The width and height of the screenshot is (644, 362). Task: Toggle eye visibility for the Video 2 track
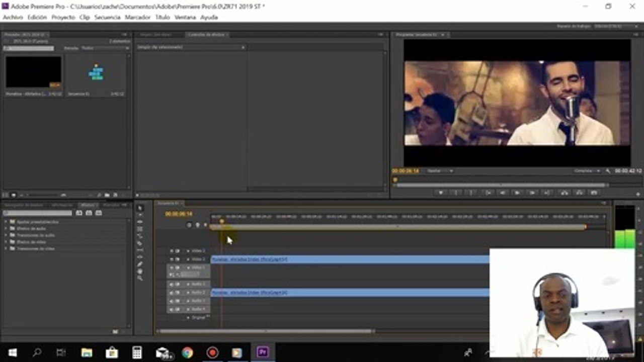pyautogui.click(x=171, y=259)
